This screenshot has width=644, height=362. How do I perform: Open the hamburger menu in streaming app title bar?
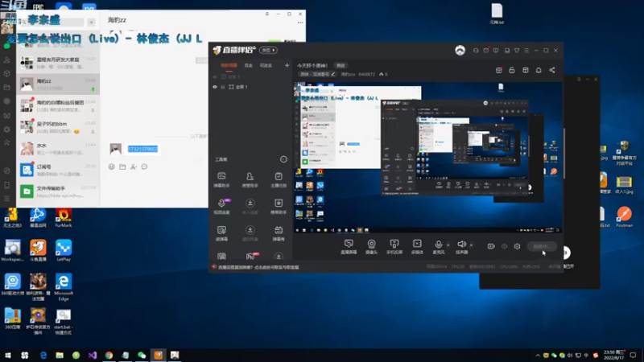(526, 51)
